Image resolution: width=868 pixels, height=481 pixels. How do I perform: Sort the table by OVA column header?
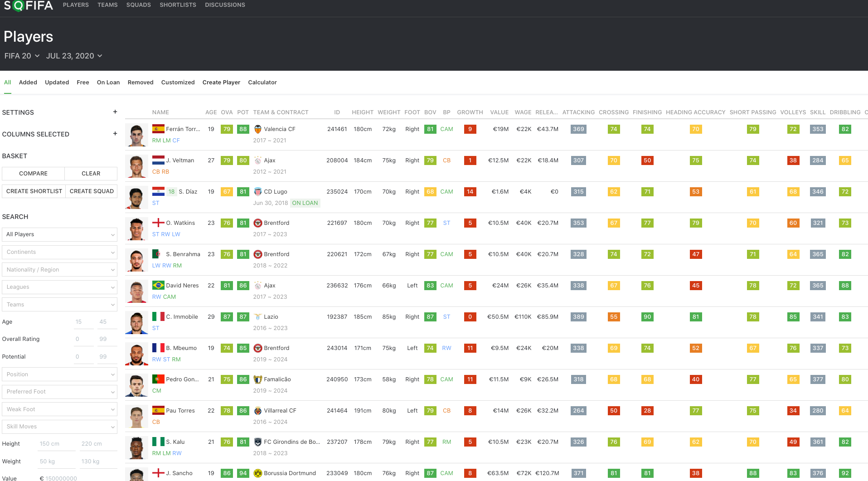pos(227,112)
